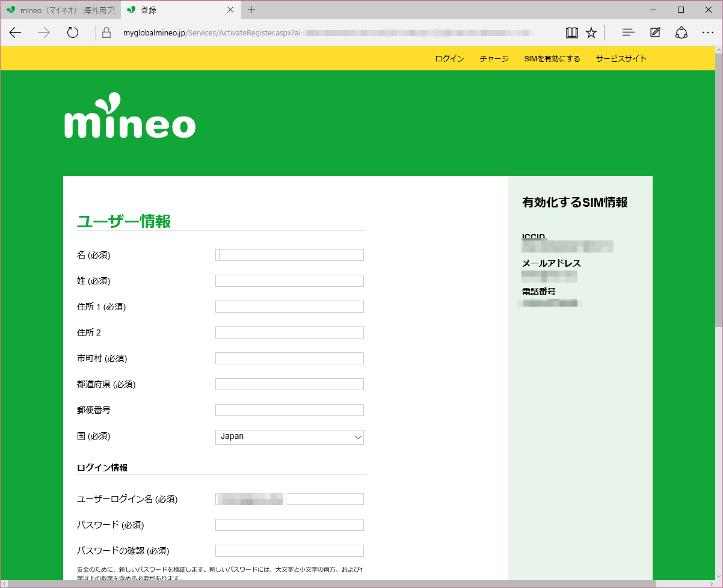
Task: Focus the 市町村 input field
Action: tap(289, 358)
